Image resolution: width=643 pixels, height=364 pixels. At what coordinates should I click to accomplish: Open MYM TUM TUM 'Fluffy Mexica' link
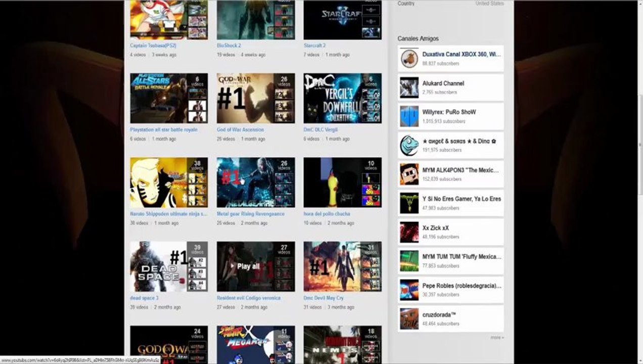pyautogui.click(x=462, y=256)
